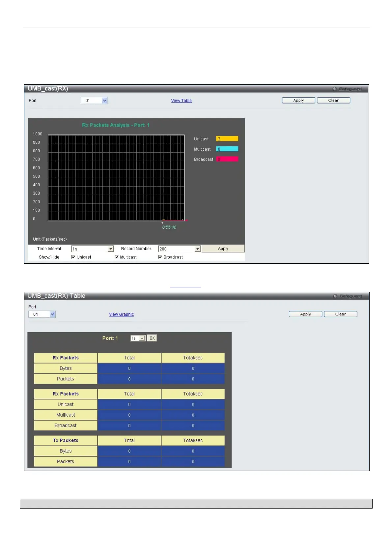Click the Broadcast row label in table
This screenshot has height=555, width=392.
coord(66,425)
